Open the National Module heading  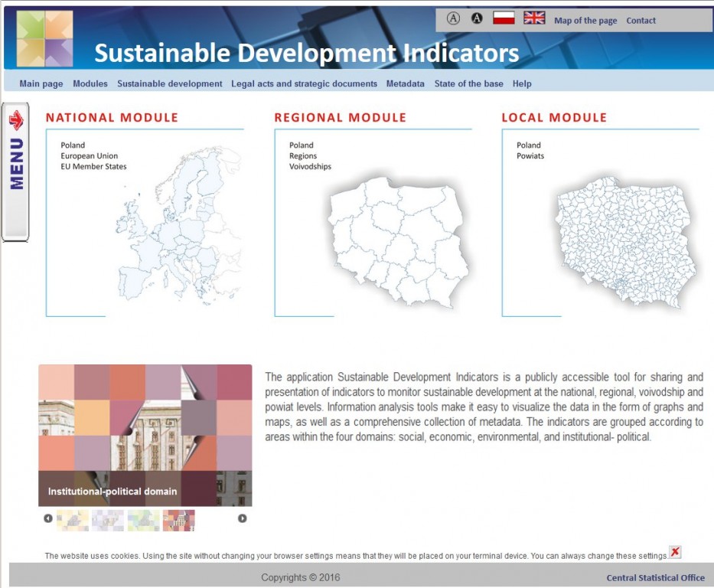(x=112, y=117)
